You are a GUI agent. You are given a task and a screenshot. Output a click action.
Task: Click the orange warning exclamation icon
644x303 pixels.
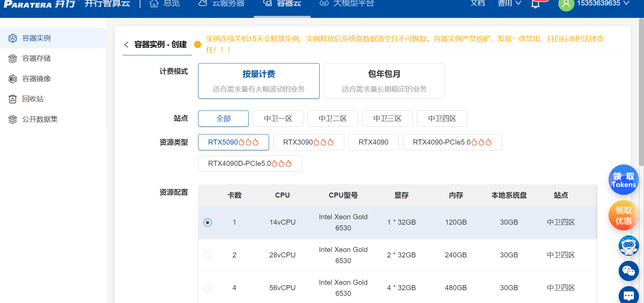coord(198,44)
